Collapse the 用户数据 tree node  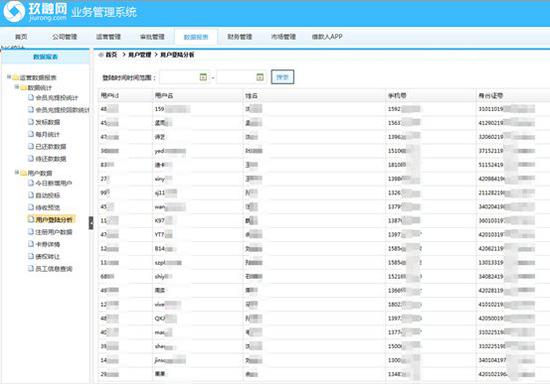pyautogui.click(x=16, y=172)
